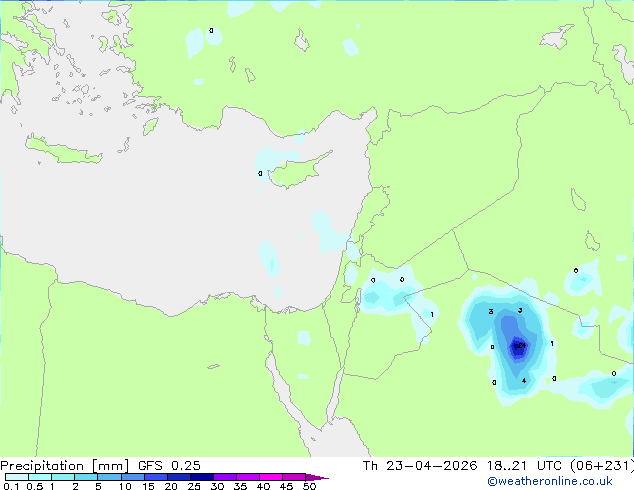The width and height of the screenshot is (634, 490).
Task: Click the island of Crete on the map
Action: (x=64, y=150)
